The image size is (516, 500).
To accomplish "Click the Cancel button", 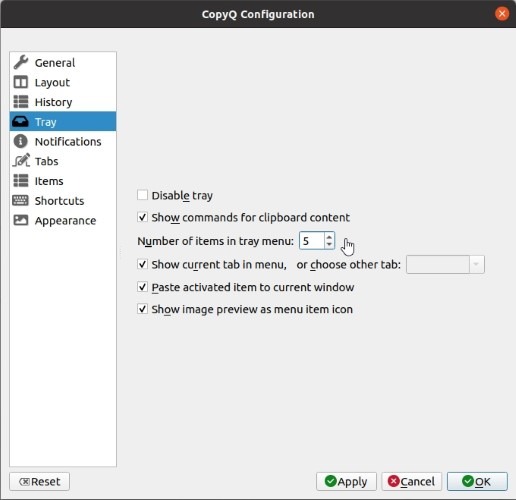I will point(411,481).
